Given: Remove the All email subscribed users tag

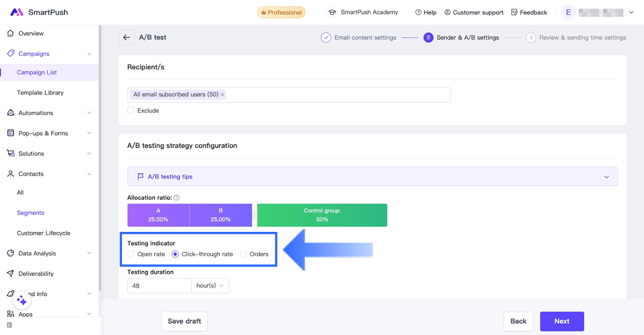Looking at the screenshot, I should pos(222,95).
